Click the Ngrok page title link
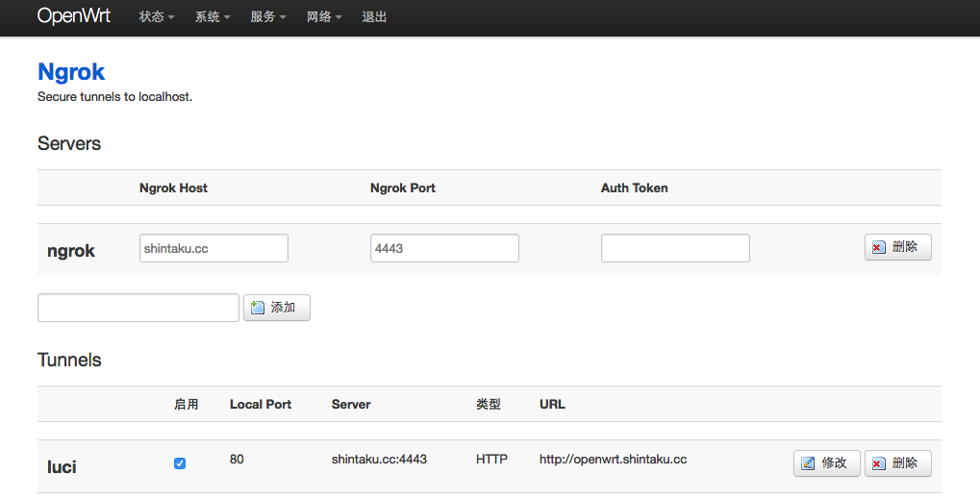 71,72
